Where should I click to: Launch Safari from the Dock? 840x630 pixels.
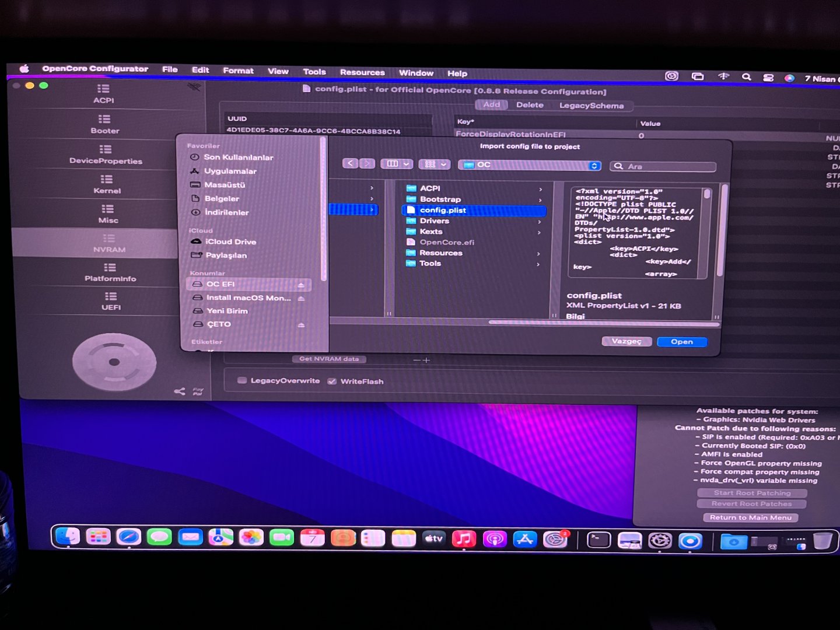[129, 537]
